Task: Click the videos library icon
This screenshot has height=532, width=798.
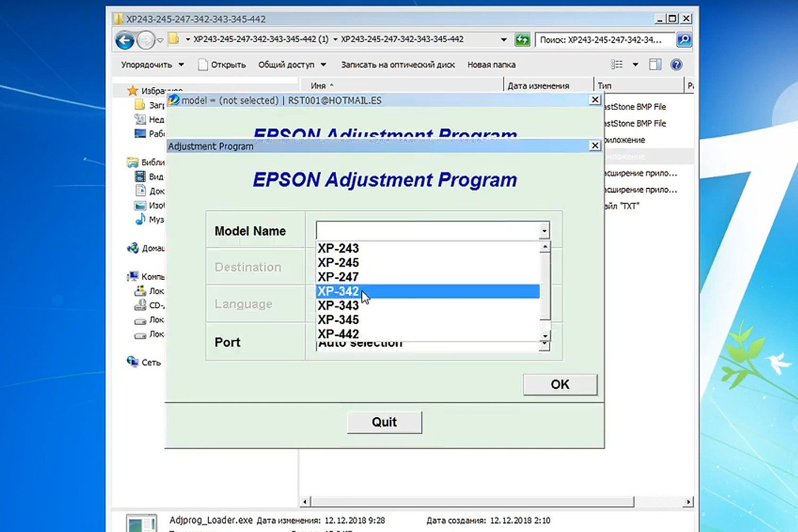Action: (140, 177)
